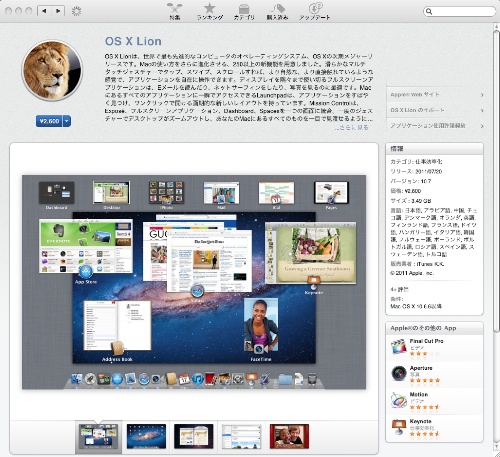This screenshot has width=500, height=457.
Task: Open the Final Cut Pro title link
Action: coord(426,341)
